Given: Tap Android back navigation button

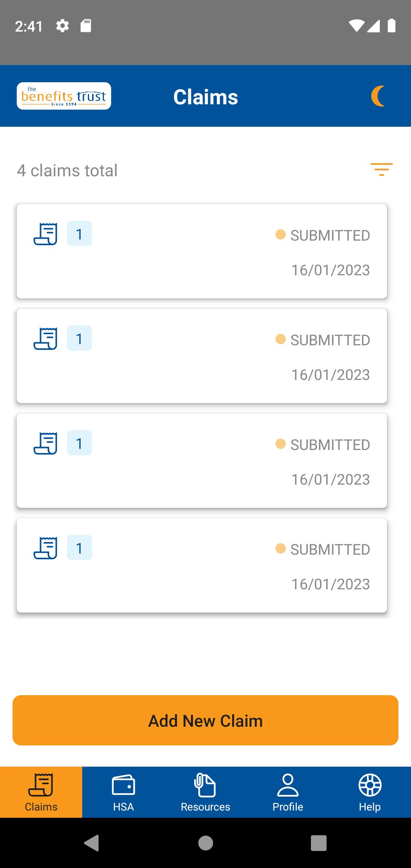Looking at the screenshot, I should pyautogui.click(x=92, y=843).
